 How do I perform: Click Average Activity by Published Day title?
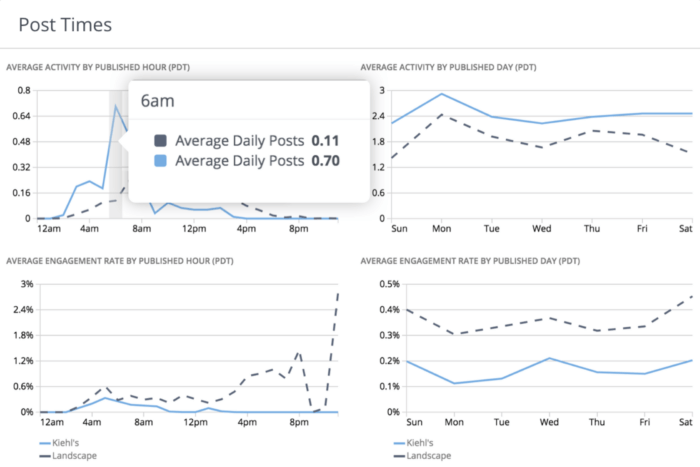pyautogui.click(x=448, y=67)
